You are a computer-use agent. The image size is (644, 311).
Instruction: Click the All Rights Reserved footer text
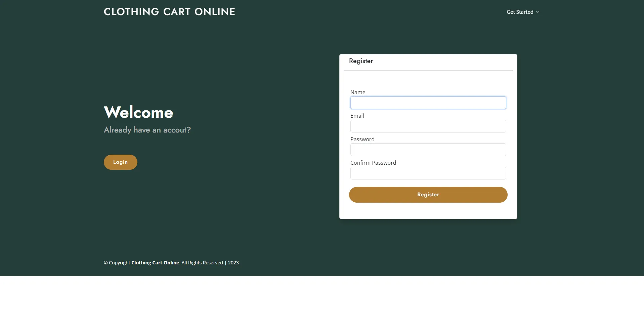[202, 263]
